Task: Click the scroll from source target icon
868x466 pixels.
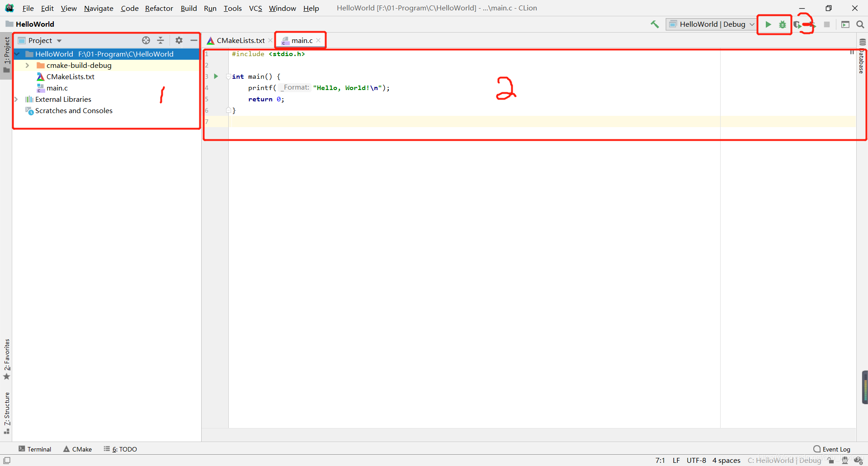Action: pos(146,40)
